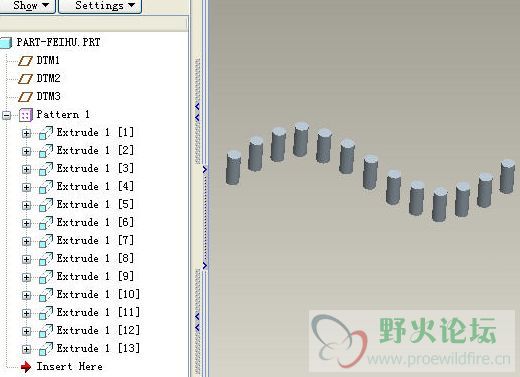The width and height of the screenshot is (520, 377).
Task: Open the Settings dropdown menu
Action: [100, 6]
